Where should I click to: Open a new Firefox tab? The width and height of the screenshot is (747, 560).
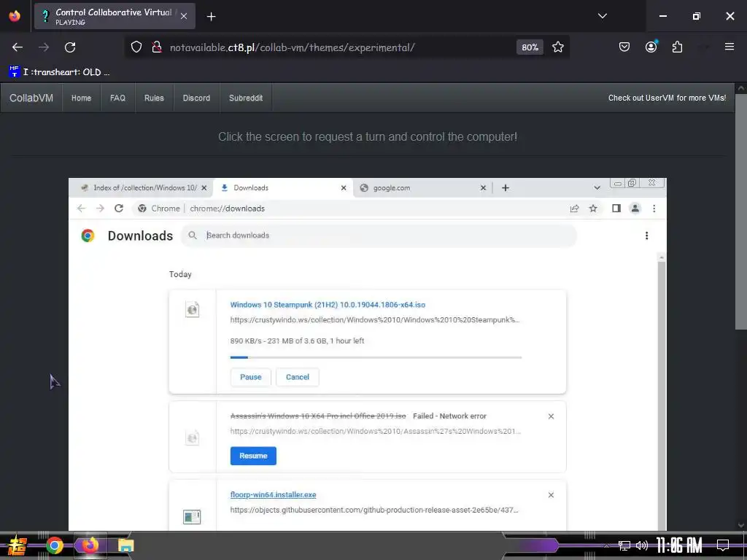click(211, 17)
